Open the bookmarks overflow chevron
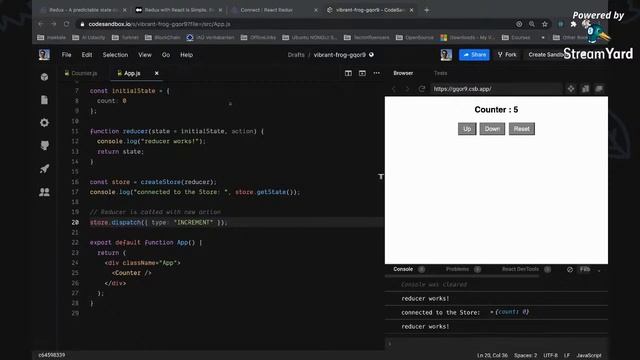 tap(543, 38)
